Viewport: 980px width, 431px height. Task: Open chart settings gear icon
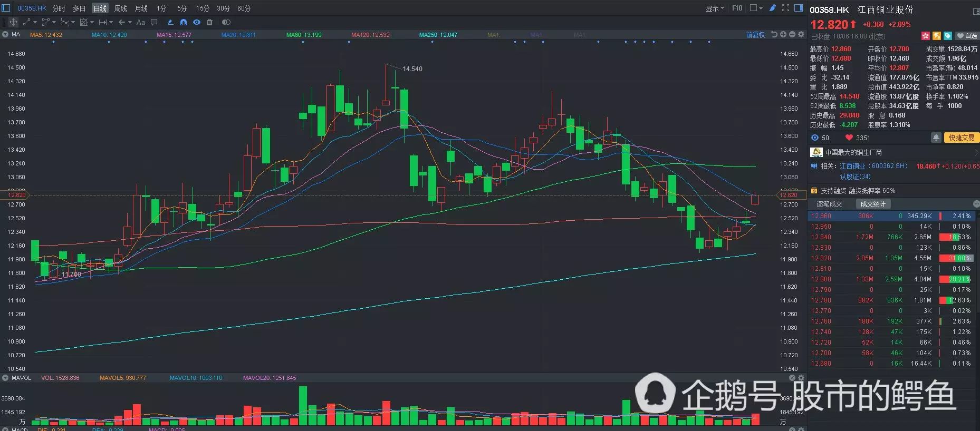tap(801, 35)
